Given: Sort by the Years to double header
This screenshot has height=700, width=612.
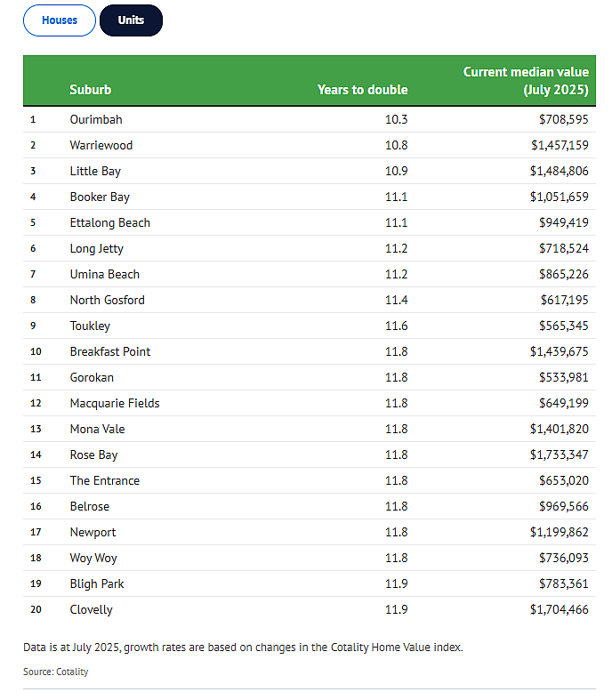Looking at the screenshot, I should click(362, 90).
